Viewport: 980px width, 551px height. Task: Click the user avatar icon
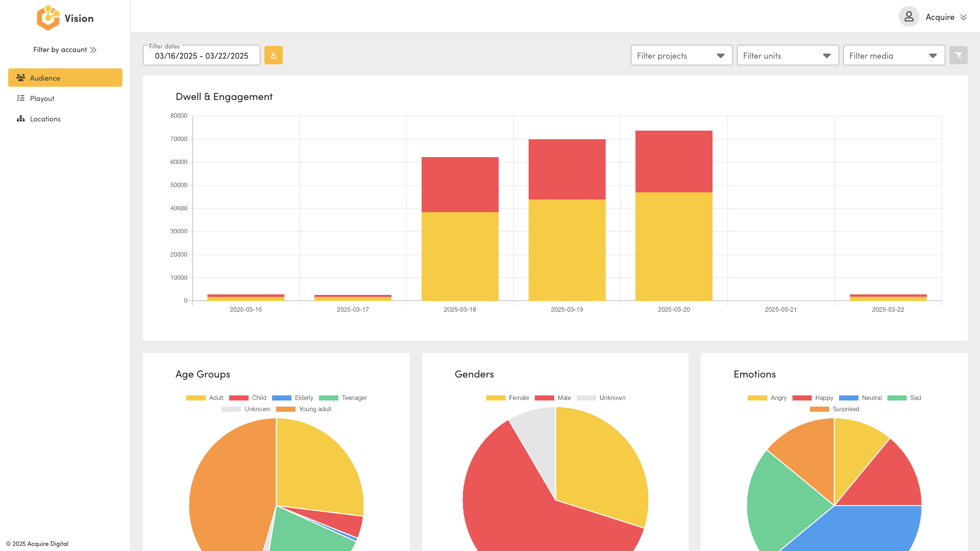coord(909,17)
